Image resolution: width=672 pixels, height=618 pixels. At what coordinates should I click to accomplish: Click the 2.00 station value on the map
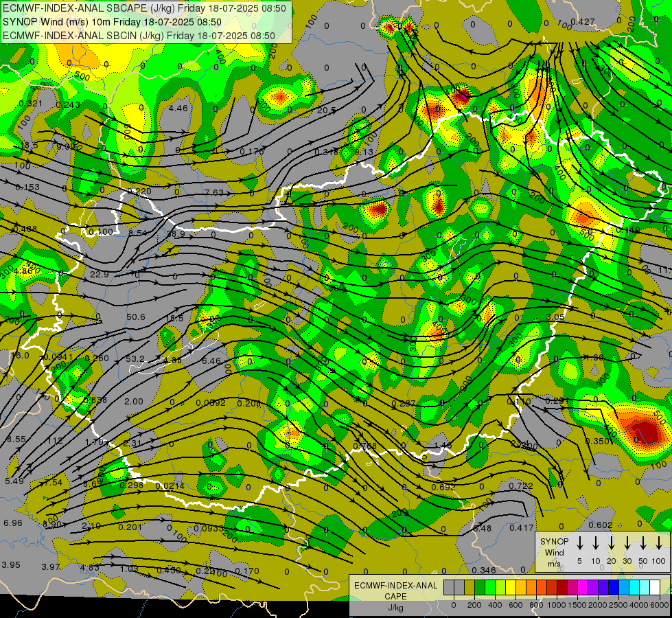tap(134, 402)
